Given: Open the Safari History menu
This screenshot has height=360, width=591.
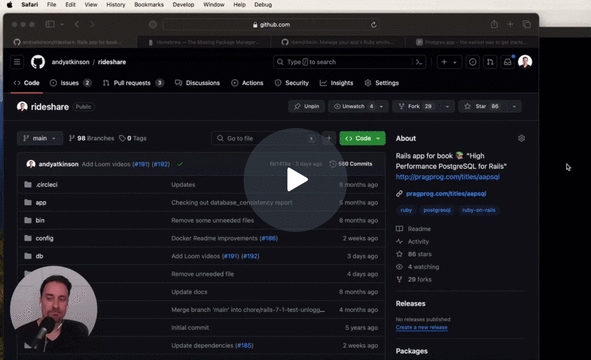Looking at the screenshot, I should (115, 5).
